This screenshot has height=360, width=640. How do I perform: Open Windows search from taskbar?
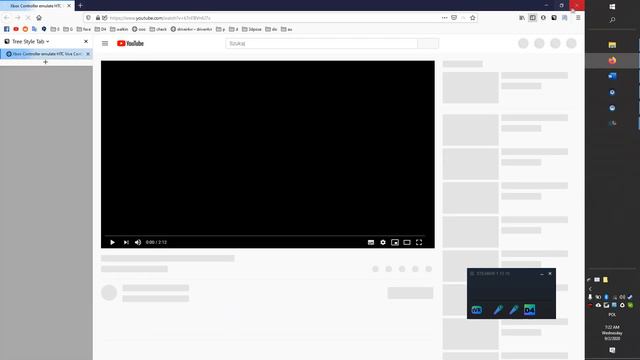(612, 20)
